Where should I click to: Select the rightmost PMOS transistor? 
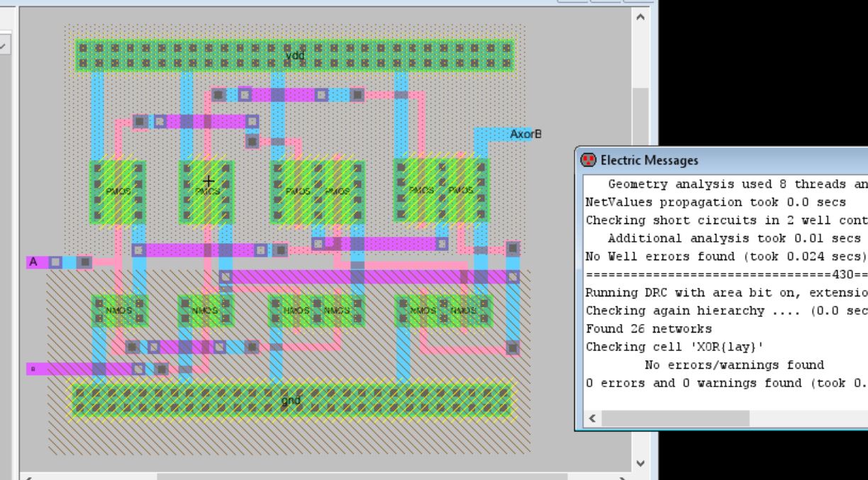click(x=461, y=190)
